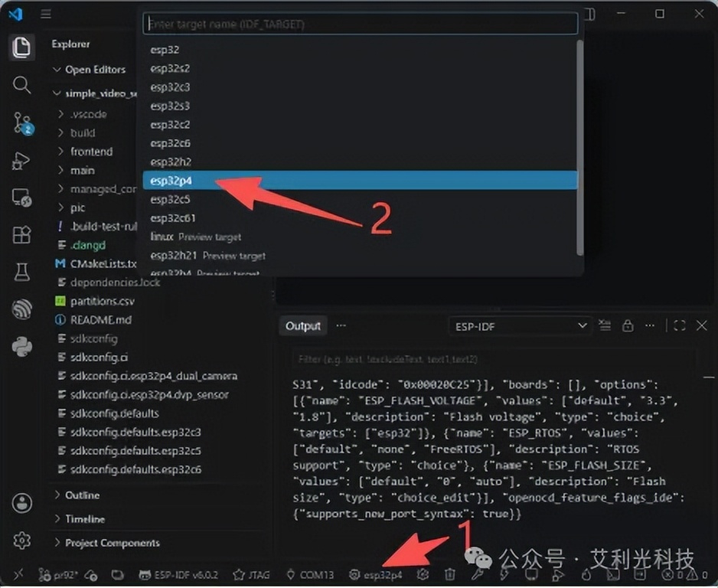Image resolution: width=718 pixels, height=588 pixels.
Task: Click the full clean trash icon
Action: coord(449,573)
